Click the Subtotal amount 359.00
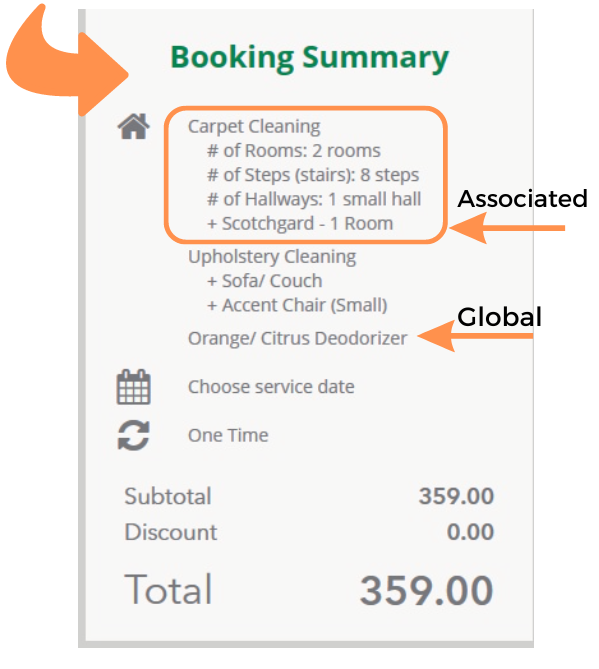599x669 pixels. (456, 496)
